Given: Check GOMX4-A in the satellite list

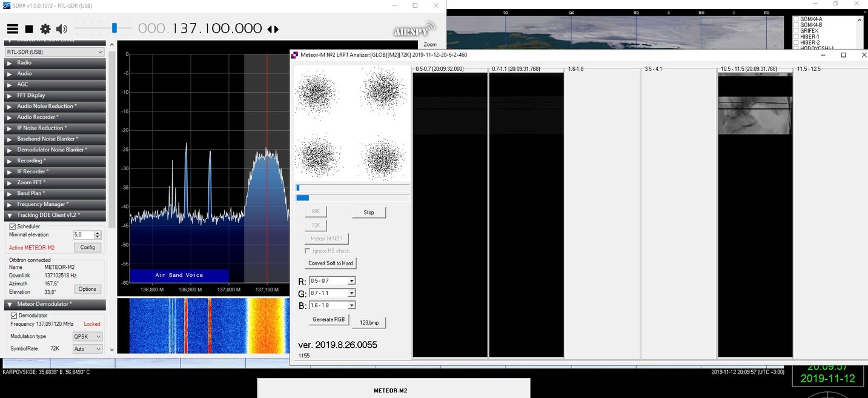Looking at the screenshot, I should click(x=797, y=19).
